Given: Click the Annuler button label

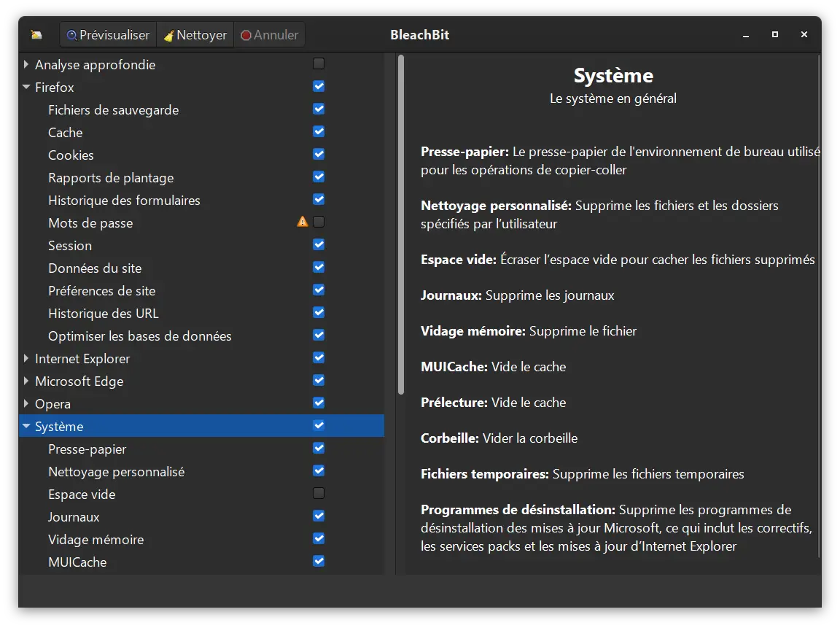Looking at the screenshot, I should click(x=276, y=35).
